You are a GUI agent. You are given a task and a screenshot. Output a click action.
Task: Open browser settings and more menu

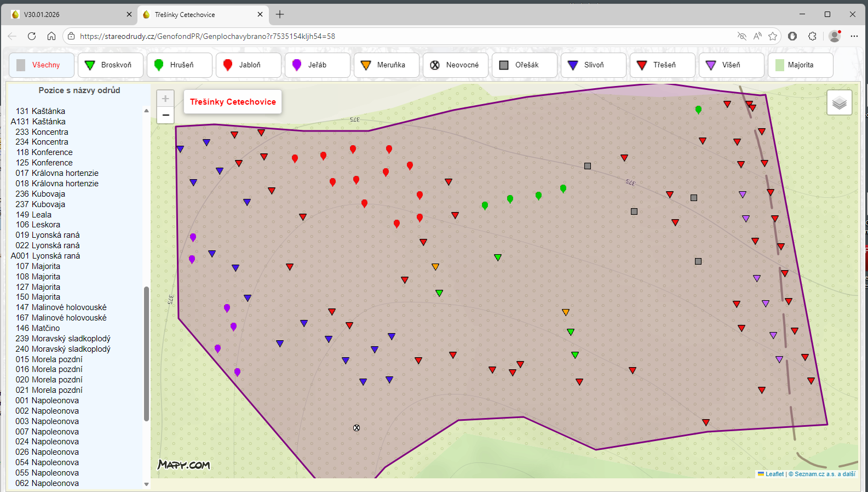(854, 36)
